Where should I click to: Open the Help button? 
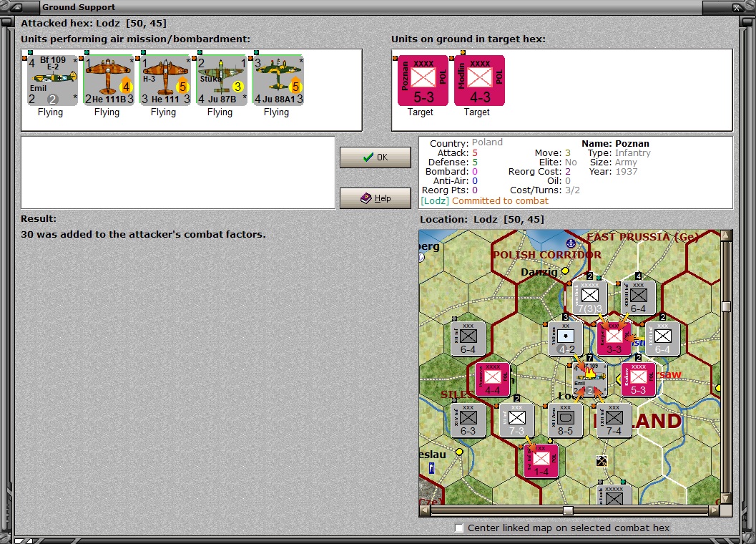click(x=375, y=198)
